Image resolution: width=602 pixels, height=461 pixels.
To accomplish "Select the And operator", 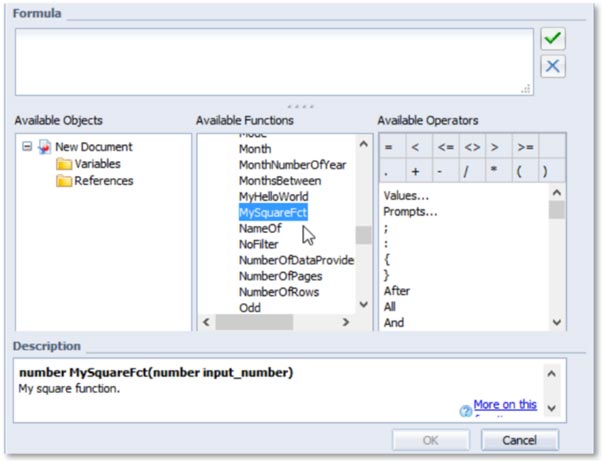I will click(x=394, y=322).
